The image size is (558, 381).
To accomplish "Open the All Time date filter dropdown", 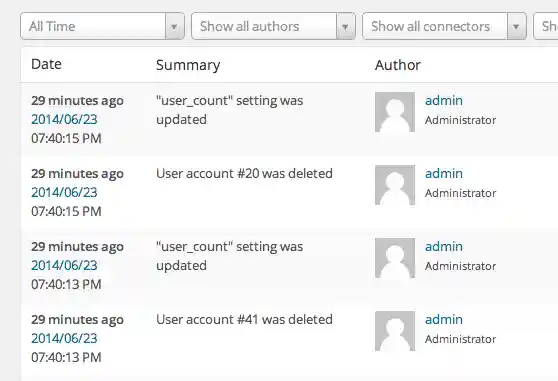I will point(102,26).
